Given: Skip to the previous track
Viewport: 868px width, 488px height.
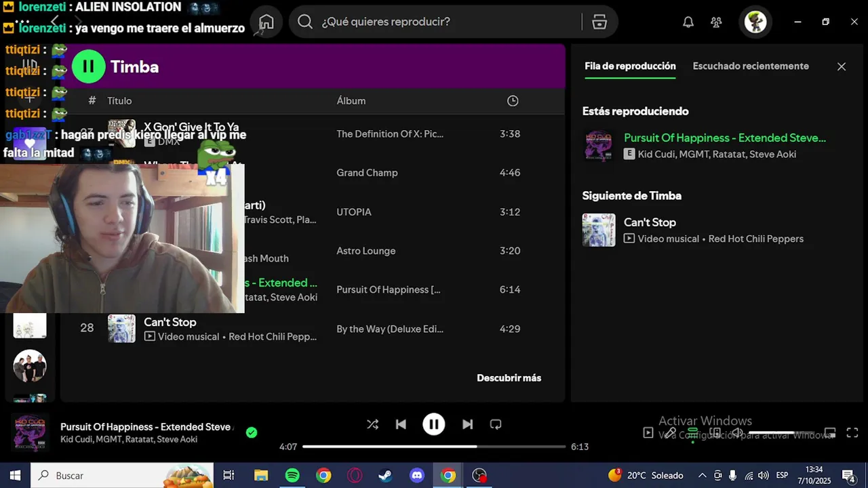Looking at the screenshot, I should (x=401, y=424).
